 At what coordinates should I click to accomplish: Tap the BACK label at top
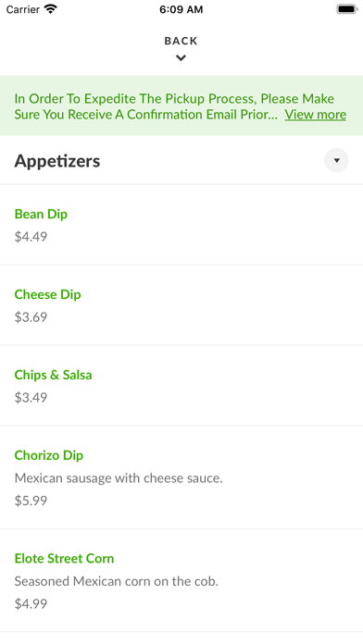[x=181, y=41]
